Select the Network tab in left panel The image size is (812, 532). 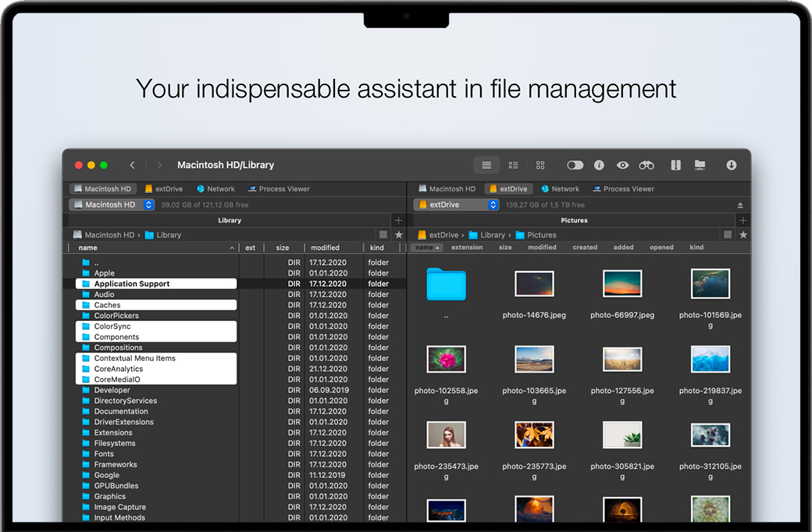215,189
